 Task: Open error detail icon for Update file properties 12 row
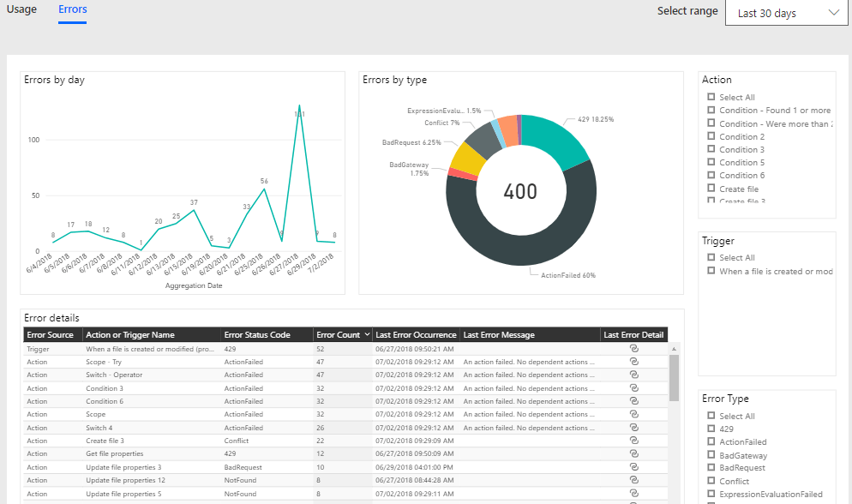coord(633,480)
